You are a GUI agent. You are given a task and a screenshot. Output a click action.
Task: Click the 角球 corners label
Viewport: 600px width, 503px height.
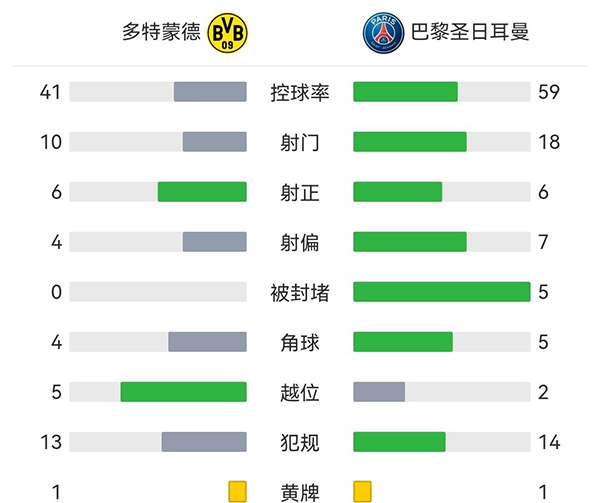[x=299, y=342]
